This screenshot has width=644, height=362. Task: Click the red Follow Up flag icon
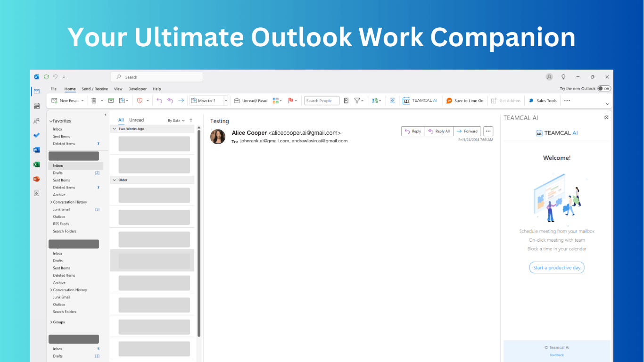pos(291,100)
